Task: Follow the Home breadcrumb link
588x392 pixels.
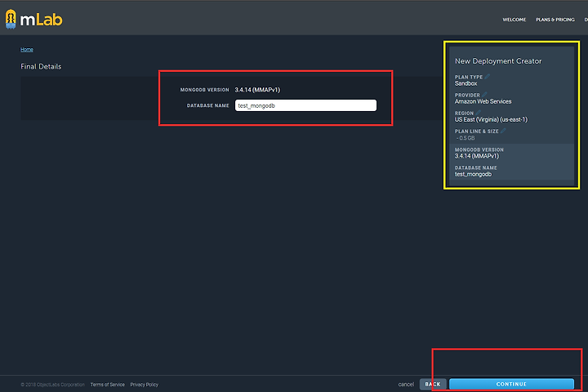Action: click(27, 50)
